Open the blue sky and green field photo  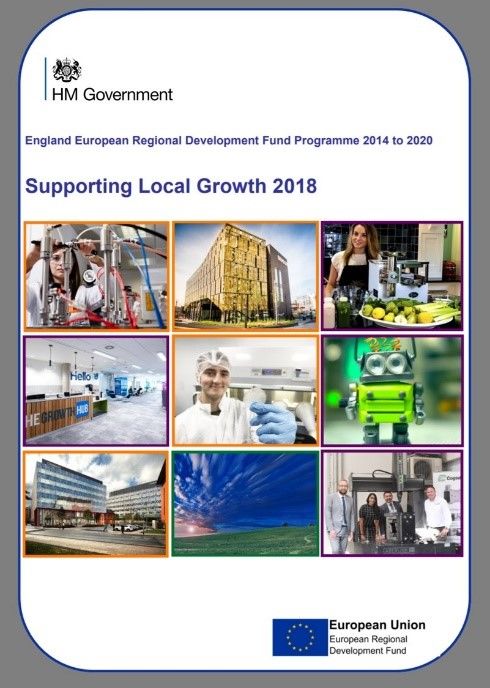point(245,504)
